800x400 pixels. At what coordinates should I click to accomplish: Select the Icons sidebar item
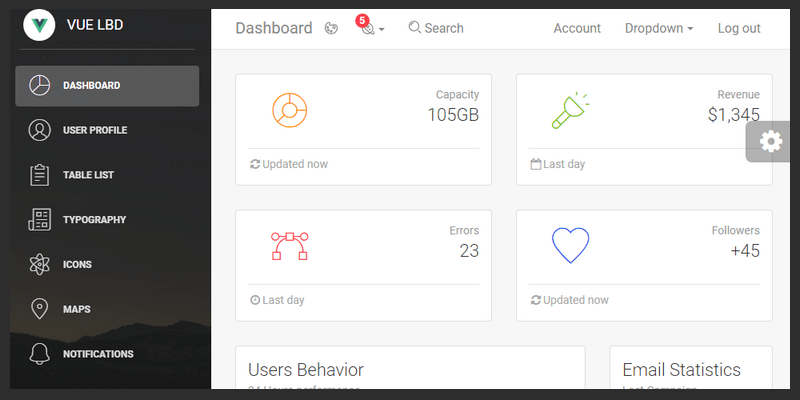pyautogui.click(x=77, y=265)
